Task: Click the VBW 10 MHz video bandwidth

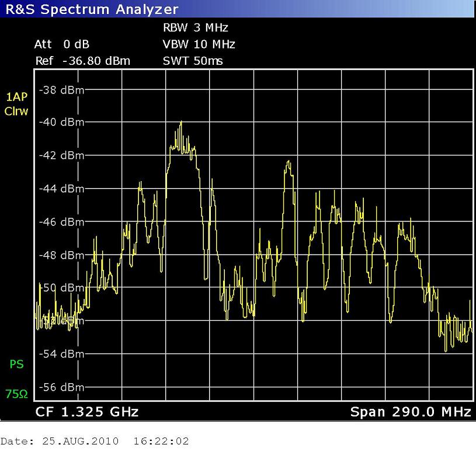Action: (x=199, y=44)
